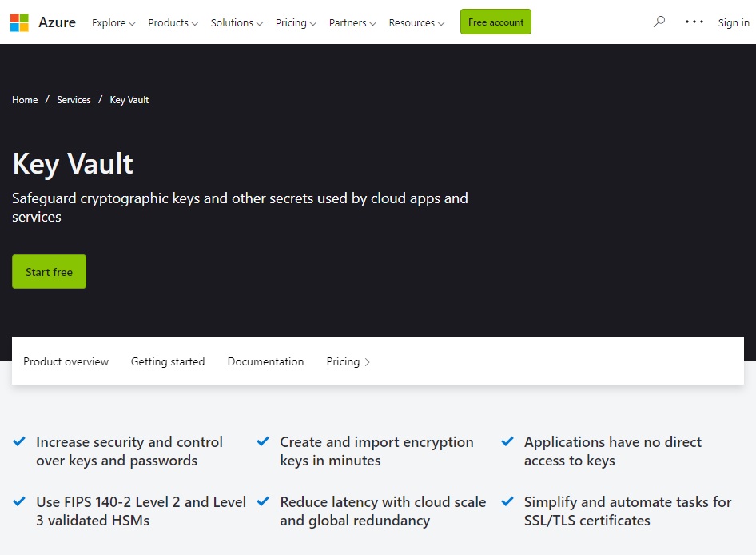The height and width of the screenshot is (555, 756).
Task: Expand the Explore dropdown menu
Action: pyautogui.click(x=113, y=22)
